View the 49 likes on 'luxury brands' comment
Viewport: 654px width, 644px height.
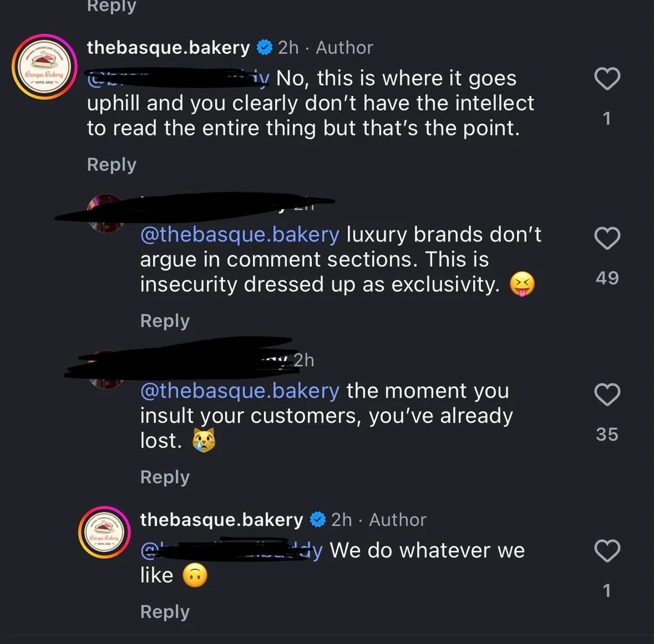click(607, 278)
